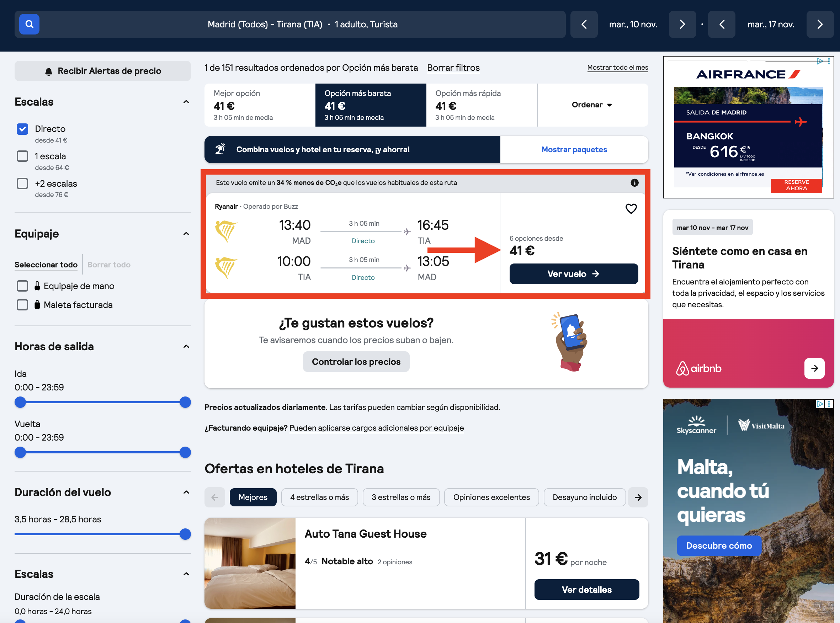
Task: Save flight with the heart icon
Action: (631, 208)
